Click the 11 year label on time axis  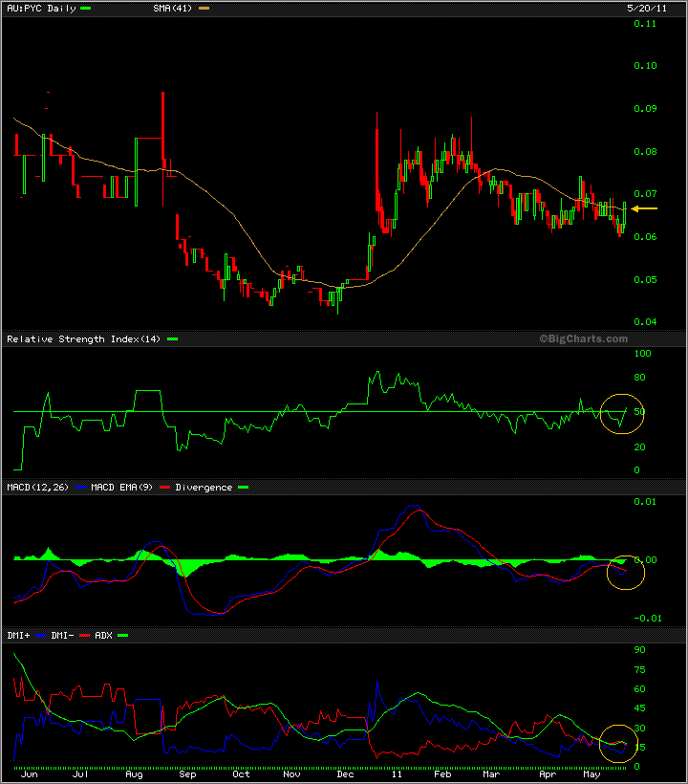pyautogui.click(x=397, y=774)
